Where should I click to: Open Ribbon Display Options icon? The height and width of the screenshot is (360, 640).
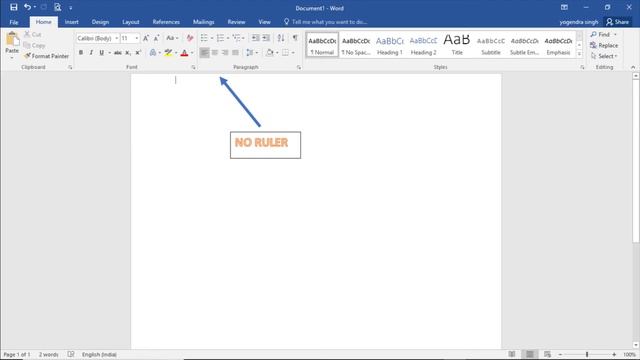pos(564,7)
